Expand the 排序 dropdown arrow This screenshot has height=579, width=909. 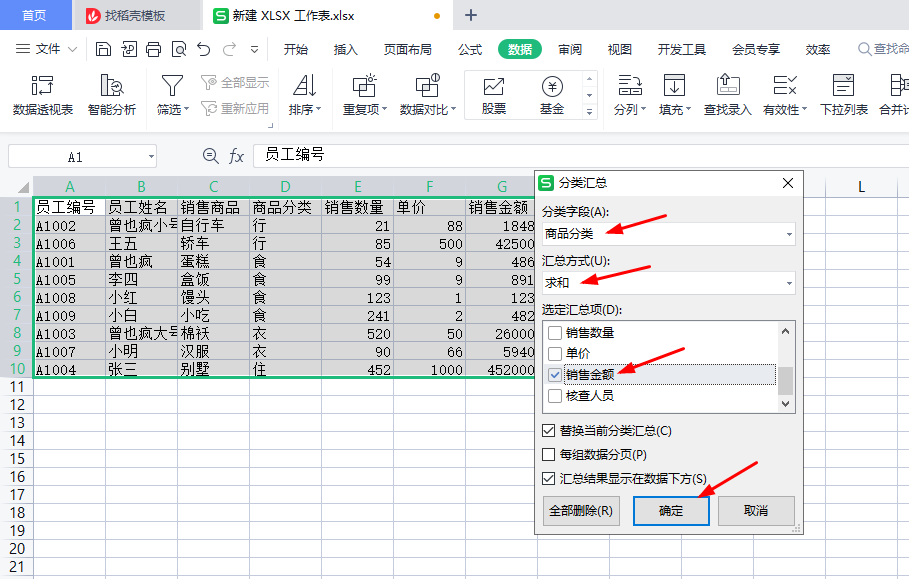pyautogui.click(x=318, y=110)
